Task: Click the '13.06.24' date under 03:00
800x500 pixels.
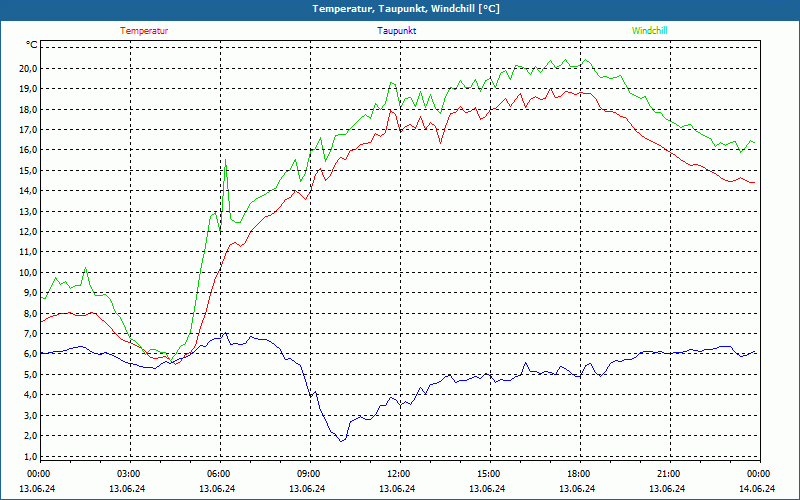Action: (128, 488)
